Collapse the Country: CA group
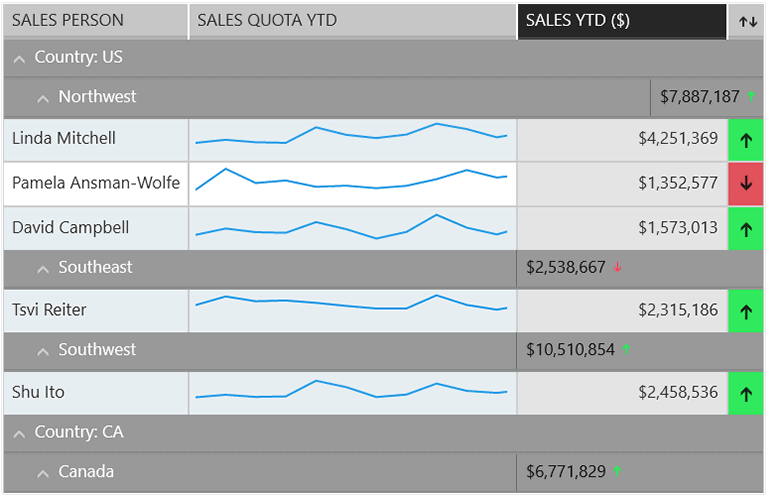 [19, 433]
